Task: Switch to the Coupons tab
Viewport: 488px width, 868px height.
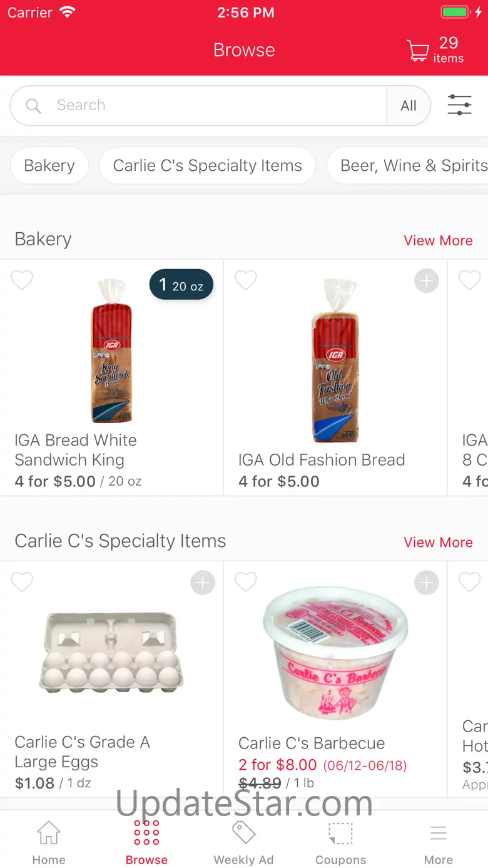Action: click(x=340, y=842)
